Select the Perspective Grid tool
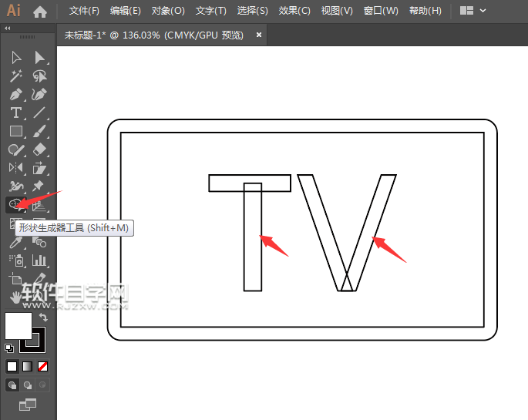The image size is (528, 420). pos(39,205)
